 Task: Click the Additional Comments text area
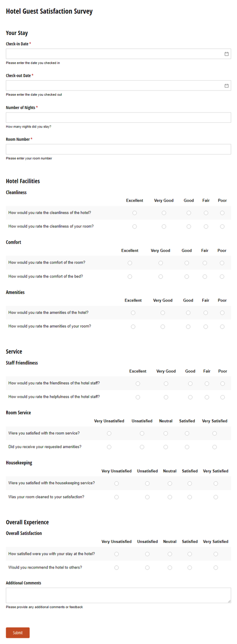pyautogui.click(x=118, y=596)
